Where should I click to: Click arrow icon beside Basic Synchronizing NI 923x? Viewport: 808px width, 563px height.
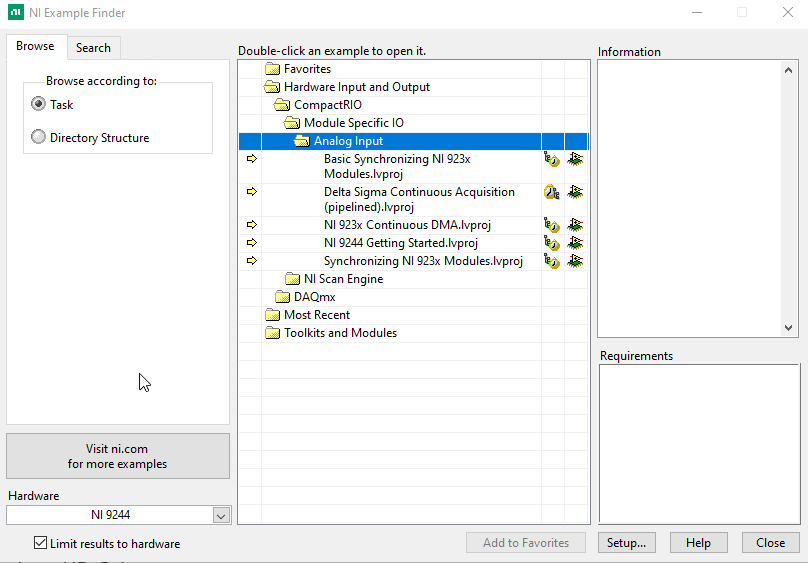[x=251, y=159]
